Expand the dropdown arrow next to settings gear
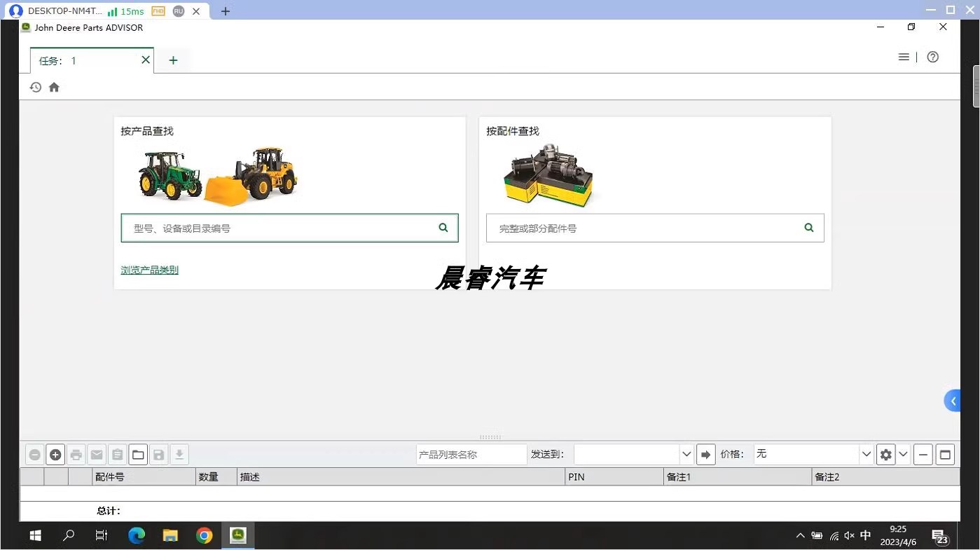The image size is (980, 550). click(903, 455)
